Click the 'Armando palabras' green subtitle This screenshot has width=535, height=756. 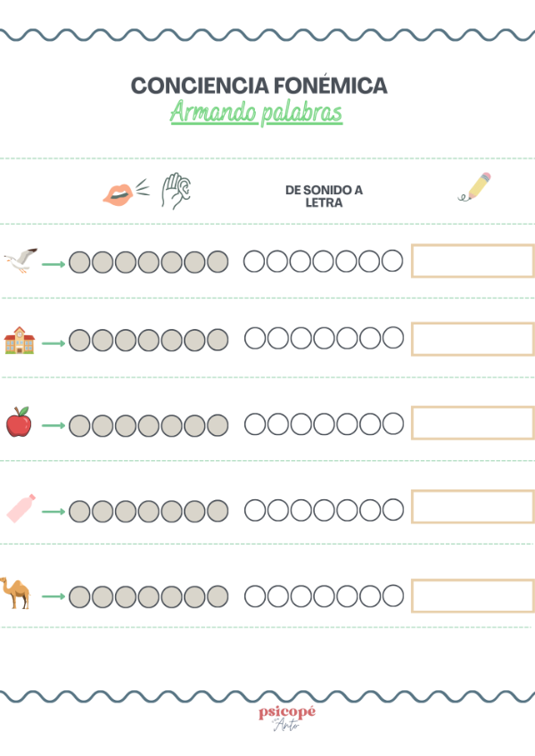256,113
